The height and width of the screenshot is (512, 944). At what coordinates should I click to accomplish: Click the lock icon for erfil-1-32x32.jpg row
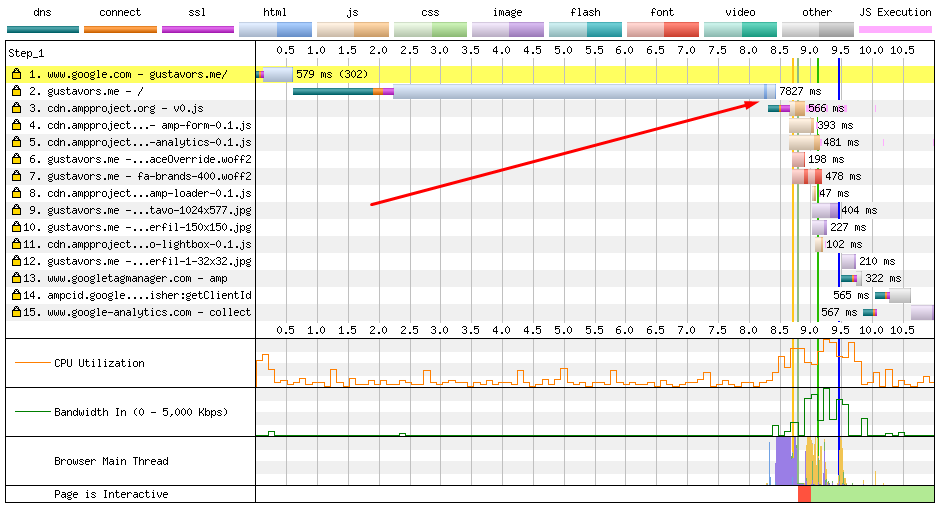tap(17, 261)
